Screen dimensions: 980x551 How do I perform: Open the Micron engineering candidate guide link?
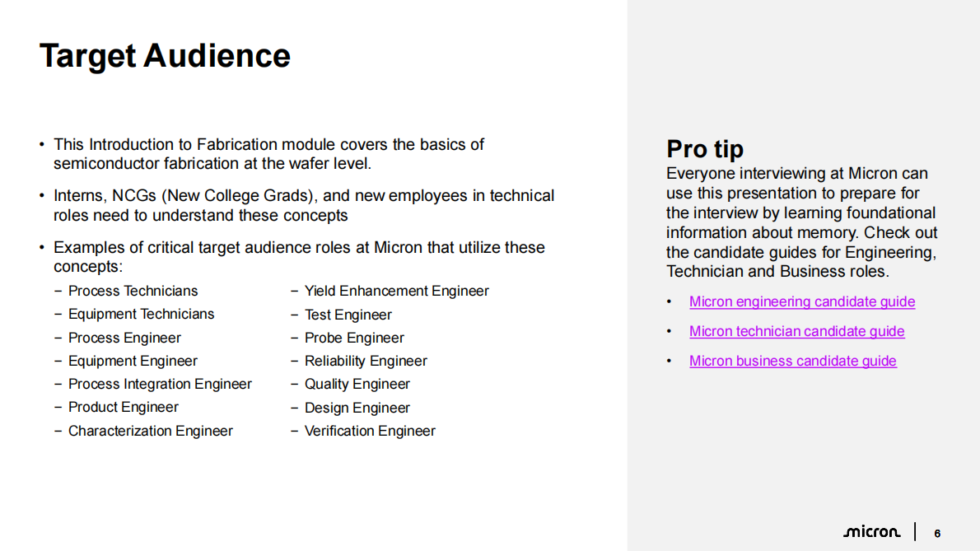pyautogui.click(x=801, y=301)
